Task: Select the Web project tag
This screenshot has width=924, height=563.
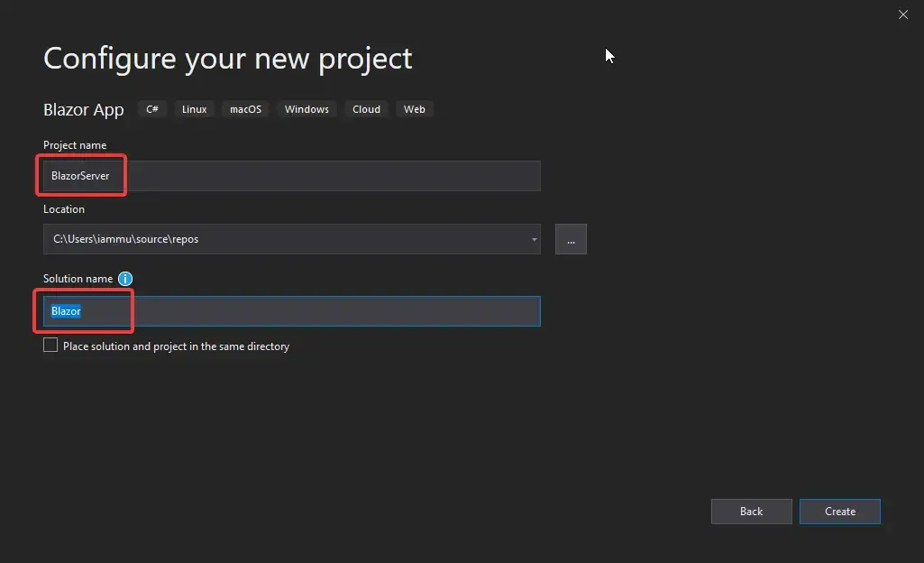Action: click(415, 108)
